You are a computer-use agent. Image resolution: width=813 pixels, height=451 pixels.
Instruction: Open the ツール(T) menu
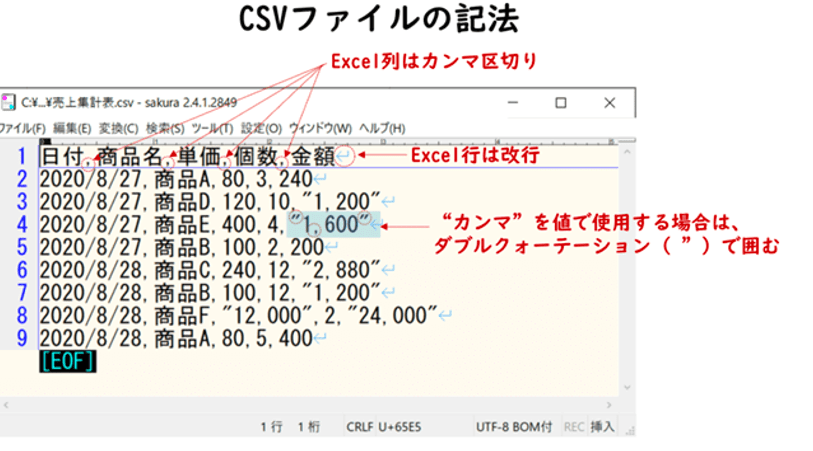[211, 129]
